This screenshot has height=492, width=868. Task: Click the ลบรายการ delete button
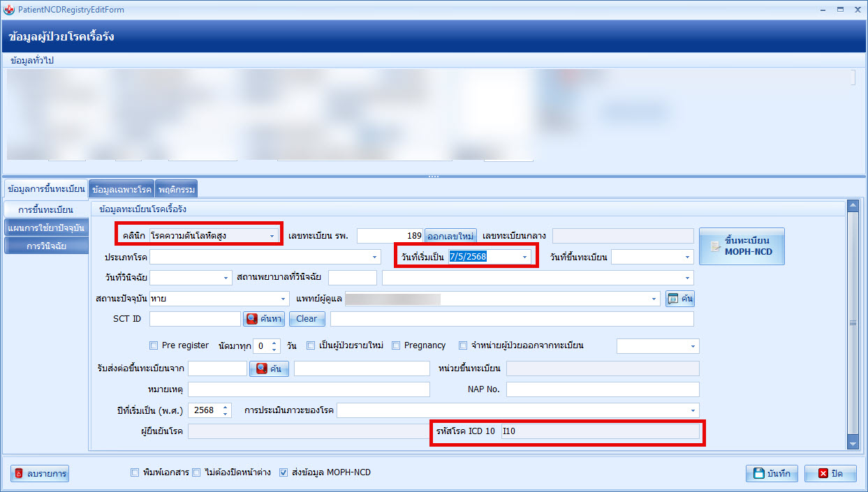click(x=40, y=474)
